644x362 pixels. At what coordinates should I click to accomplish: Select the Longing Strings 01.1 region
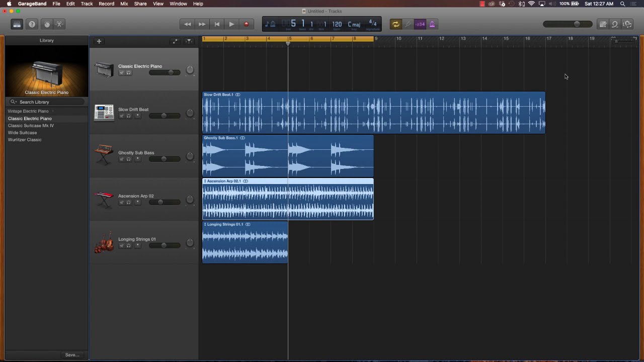245,242
